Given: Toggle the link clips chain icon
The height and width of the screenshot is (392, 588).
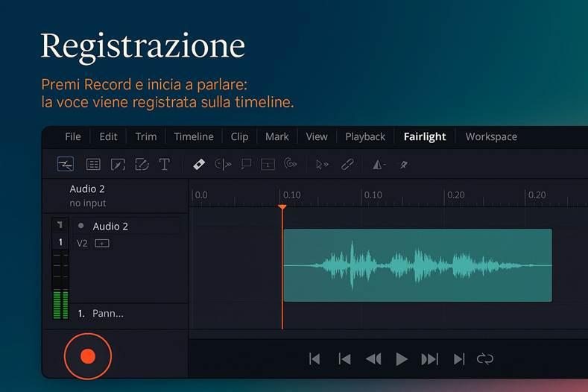Looking at the screenshot, I should [x=347, y=164].
